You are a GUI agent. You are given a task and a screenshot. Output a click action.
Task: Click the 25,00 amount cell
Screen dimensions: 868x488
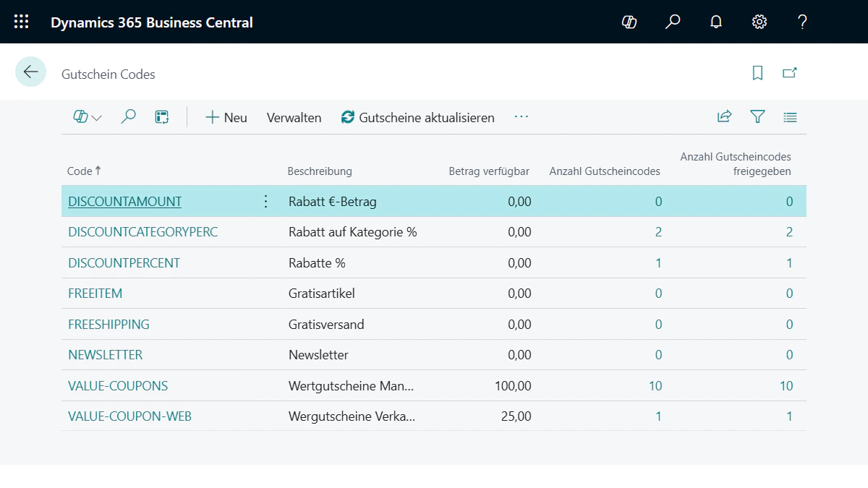tap(516, 416)
